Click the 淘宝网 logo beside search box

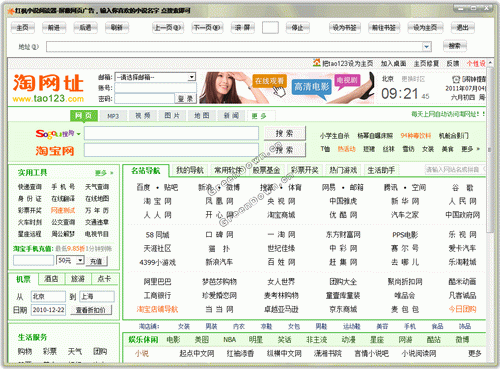(x=55, y=151)
